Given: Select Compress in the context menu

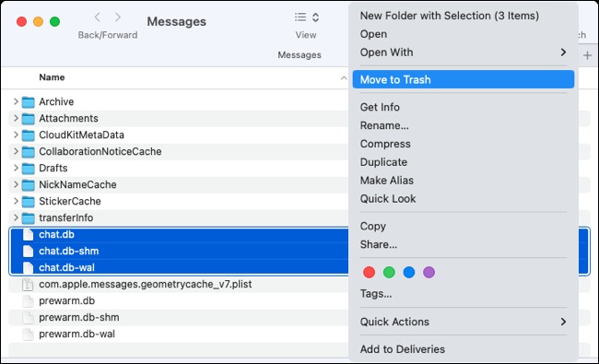Looking at the screenshot, I should (x=385, y=144).
